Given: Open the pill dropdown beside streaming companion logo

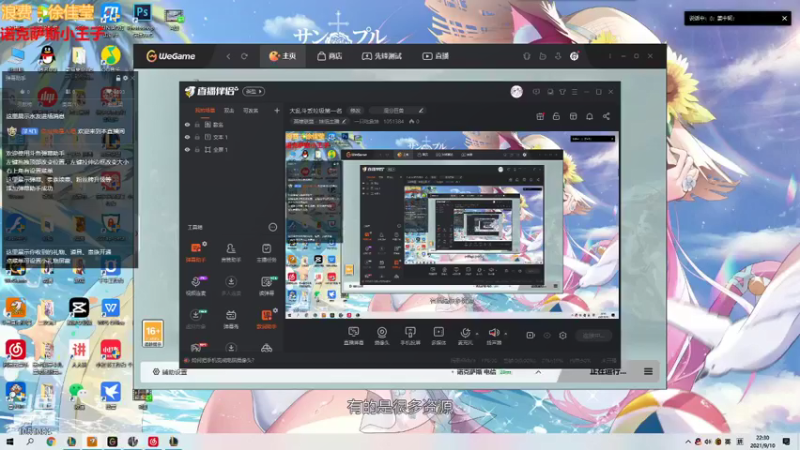Looking at the screenshot, I should pos(254,91).
